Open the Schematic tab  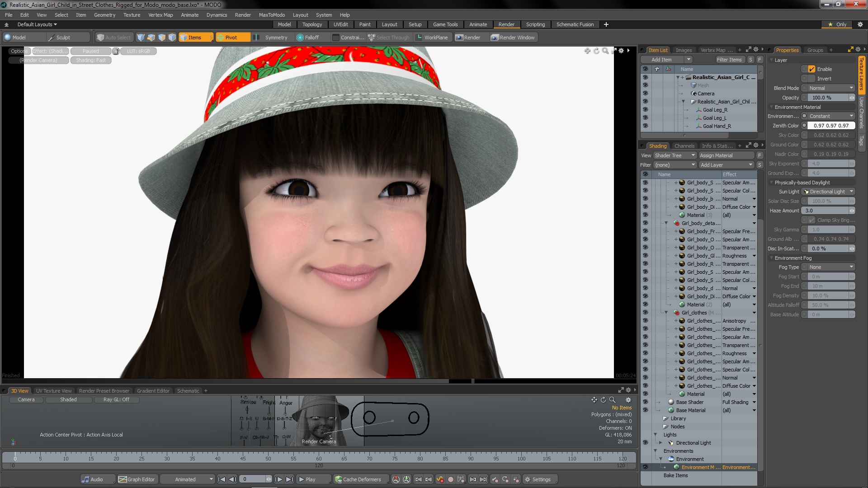point(188,391)
